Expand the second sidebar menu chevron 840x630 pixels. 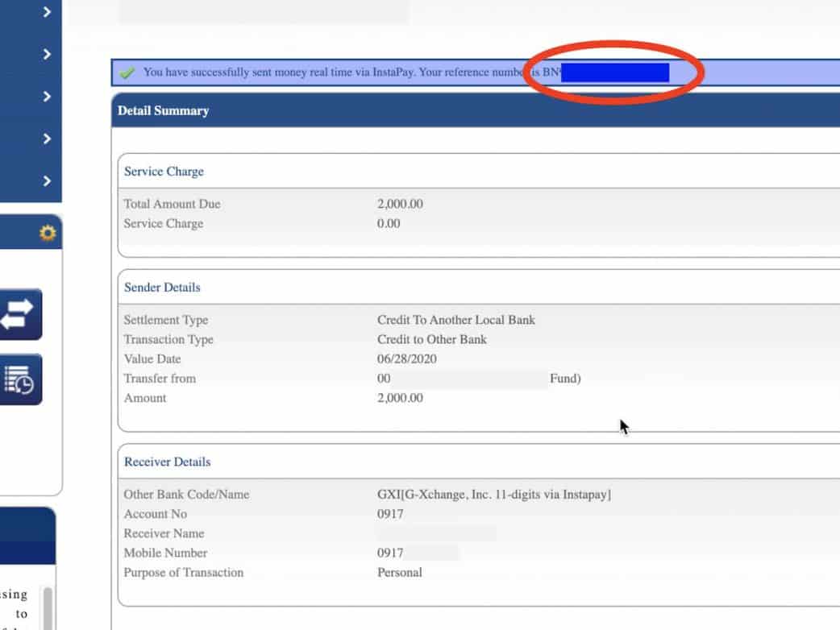point(47,54)
